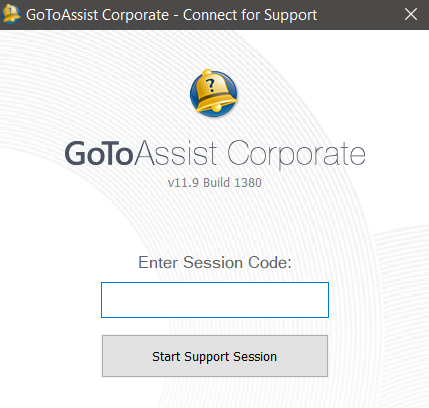
Task: Click the "Build 1380" text
Action: point(232,183)
